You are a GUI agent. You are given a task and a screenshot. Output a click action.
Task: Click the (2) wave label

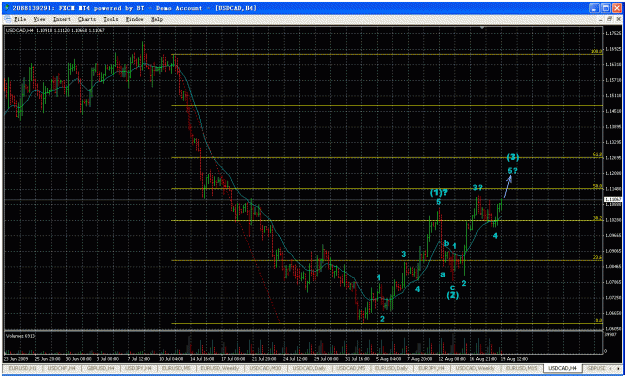point(452,295)
